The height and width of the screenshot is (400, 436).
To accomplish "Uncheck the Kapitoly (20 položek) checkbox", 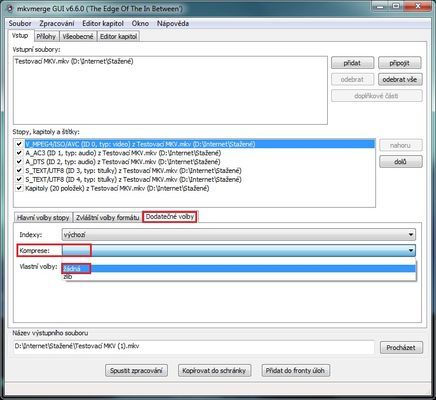I will pos(19,188).
